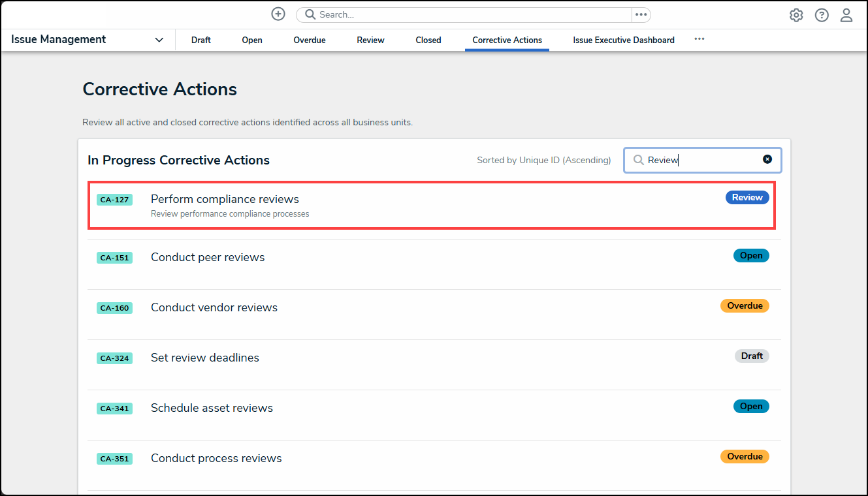868x496 pixels.
Task: Click the Draft badge on CA-324
Action: (x=752, y=356)
